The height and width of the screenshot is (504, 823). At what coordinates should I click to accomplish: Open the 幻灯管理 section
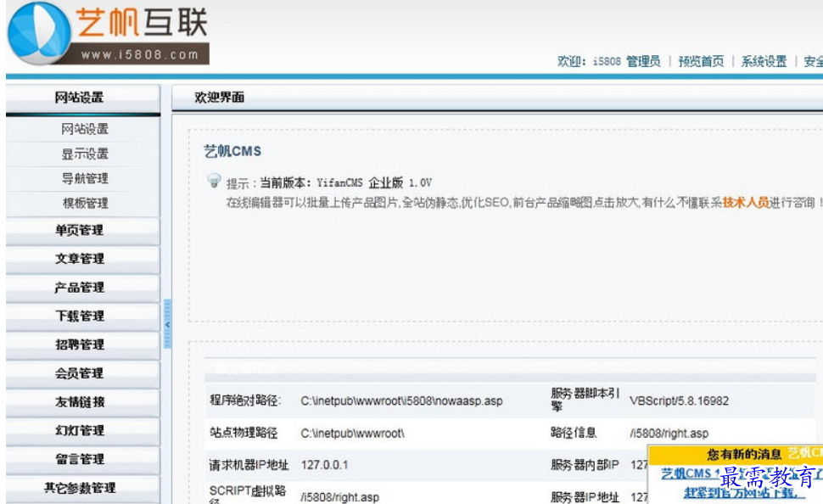(80, 430)
